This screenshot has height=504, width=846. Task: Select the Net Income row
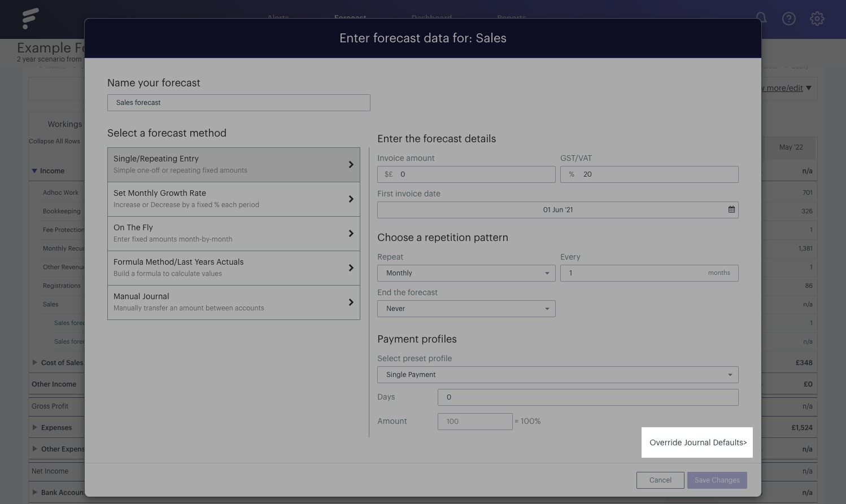(50, 471)
